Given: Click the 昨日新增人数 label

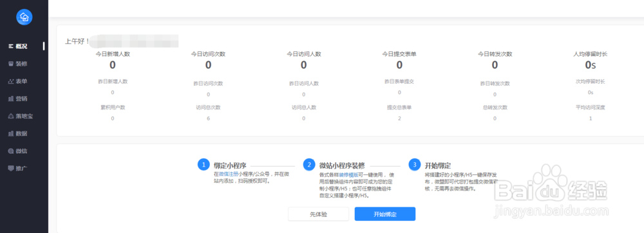Looking at the screenshot, I should pyautogui.click(x=113, y=81).
